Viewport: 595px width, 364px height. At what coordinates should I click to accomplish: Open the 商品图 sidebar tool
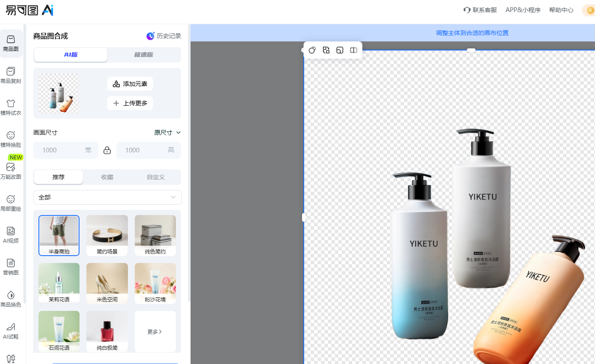pyautogui.click(x=11, y=44)
